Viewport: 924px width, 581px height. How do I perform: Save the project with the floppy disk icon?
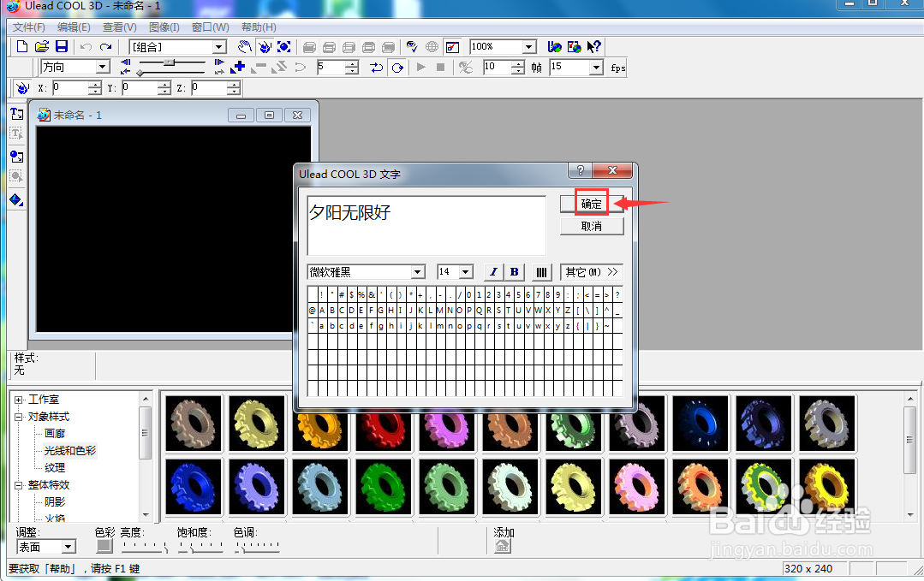pos(62,46)
